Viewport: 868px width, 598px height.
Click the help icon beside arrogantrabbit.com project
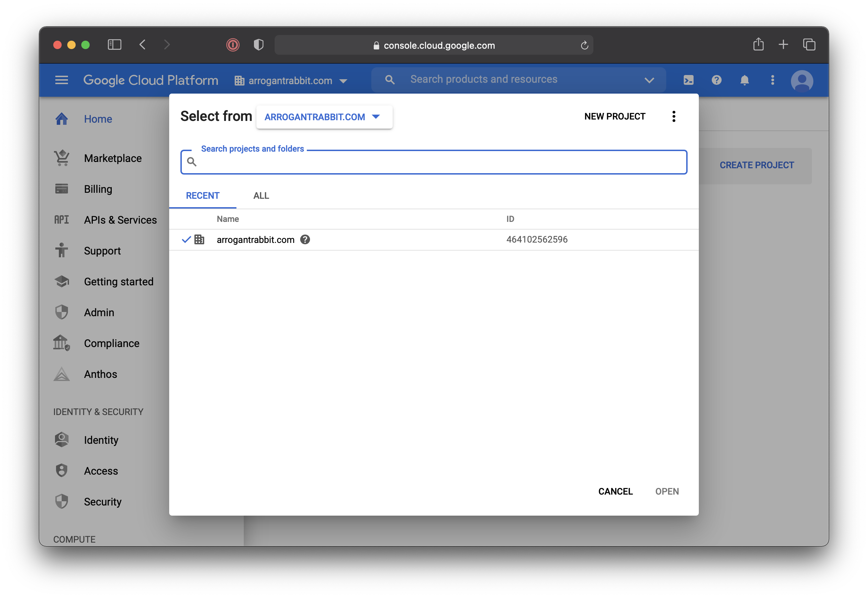click(305, 239)
